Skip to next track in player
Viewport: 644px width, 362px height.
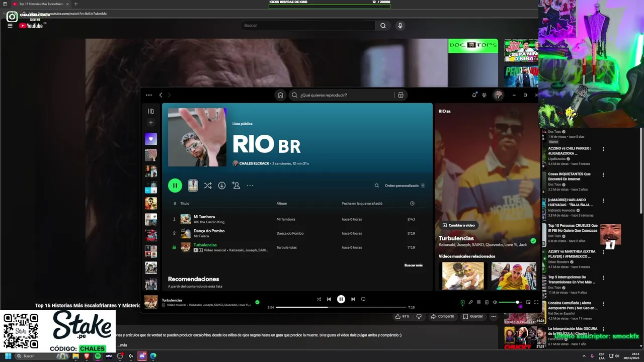353,299
